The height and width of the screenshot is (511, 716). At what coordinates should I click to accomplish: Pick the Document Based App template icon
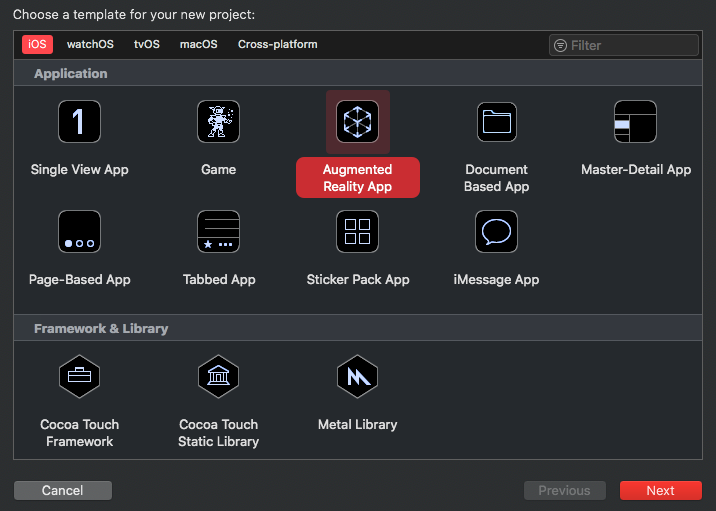(496, 122)
